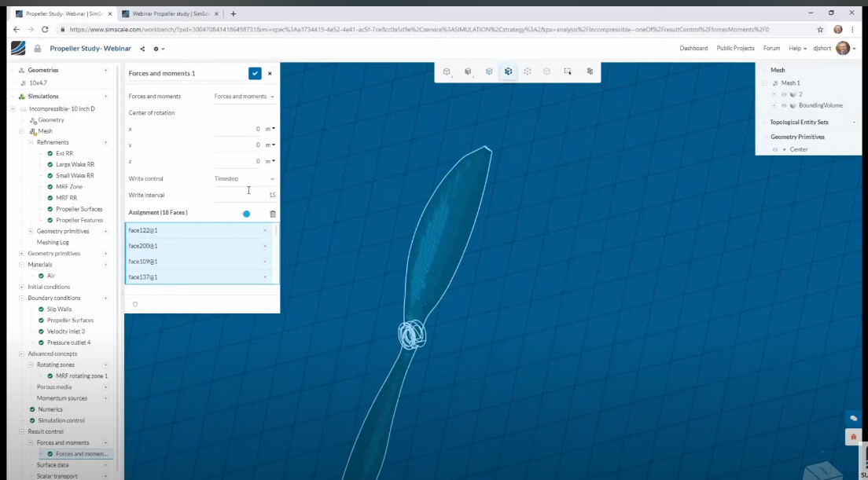Toggle the Assignment selection mode switch
The height and width of the screenshot is (480, 868).
(246, 213)
